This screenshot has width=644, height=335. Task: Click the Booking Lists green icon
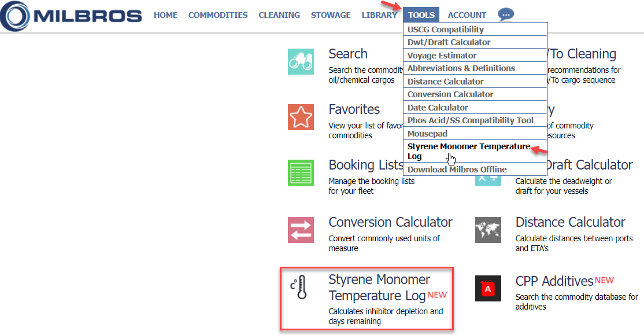coord(301,172)
